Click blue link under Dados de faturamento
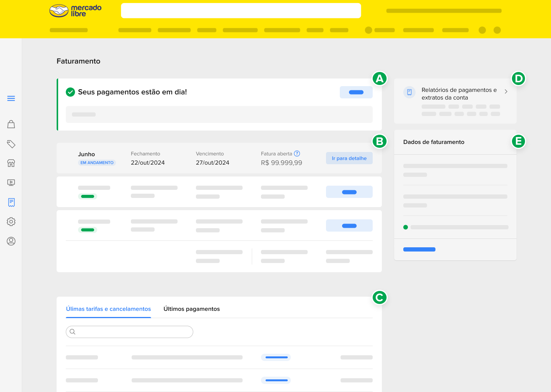 [x=419, y=249]
